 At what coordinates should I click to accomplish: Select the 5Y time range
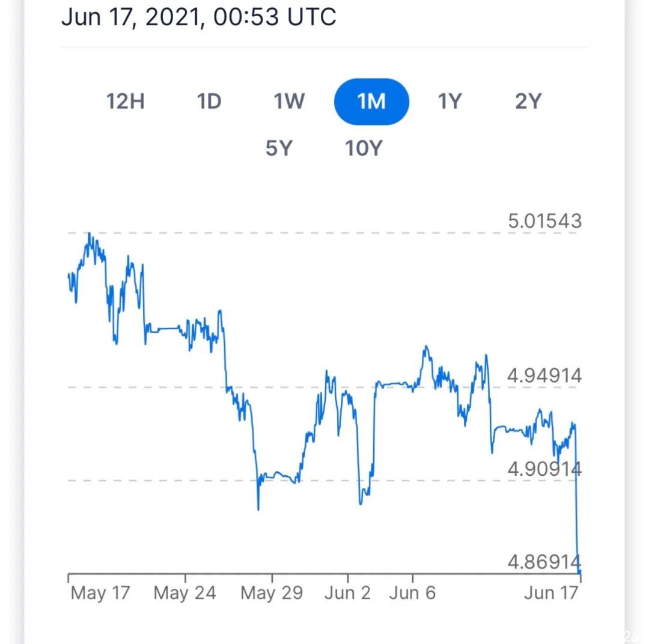[279, 148]
